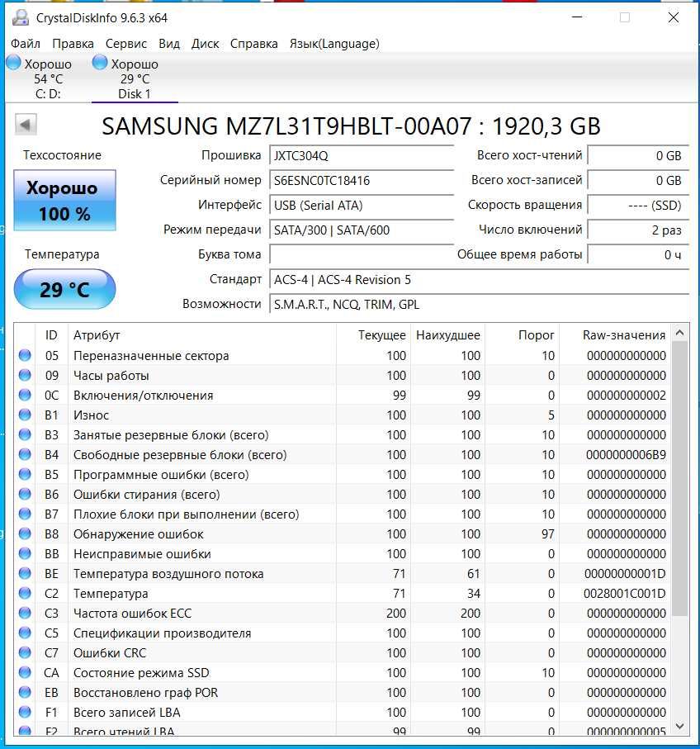Click the Прошивка field JXTC304Q

[x=362, y=156]
